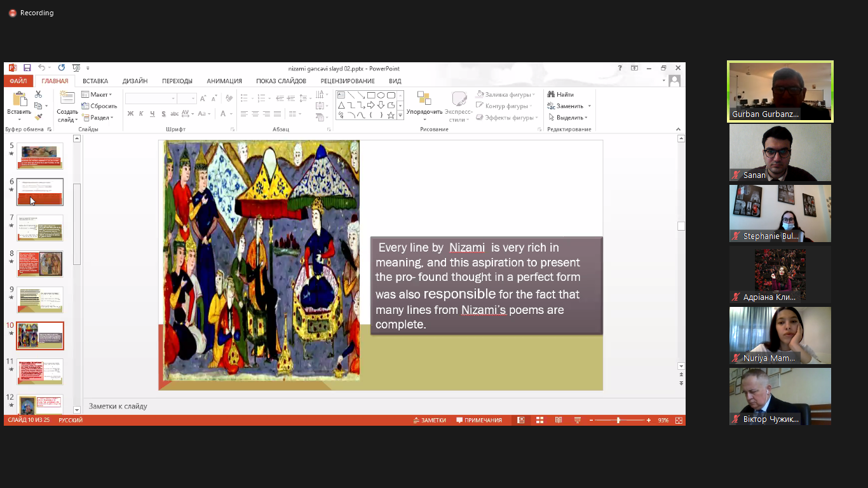Collapse the ribbon with the chevron arrow

coord(678,130)
